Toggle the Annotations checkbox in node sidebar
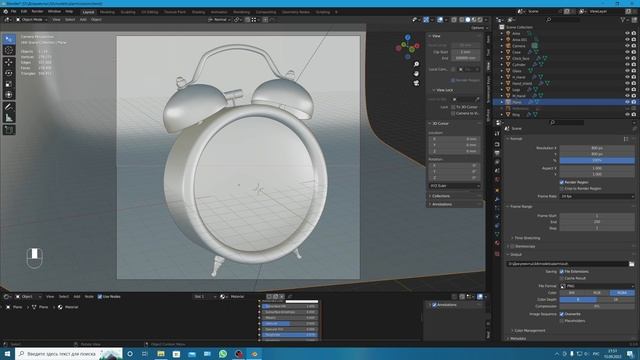640x360 pixels. [x=435, y=305]
